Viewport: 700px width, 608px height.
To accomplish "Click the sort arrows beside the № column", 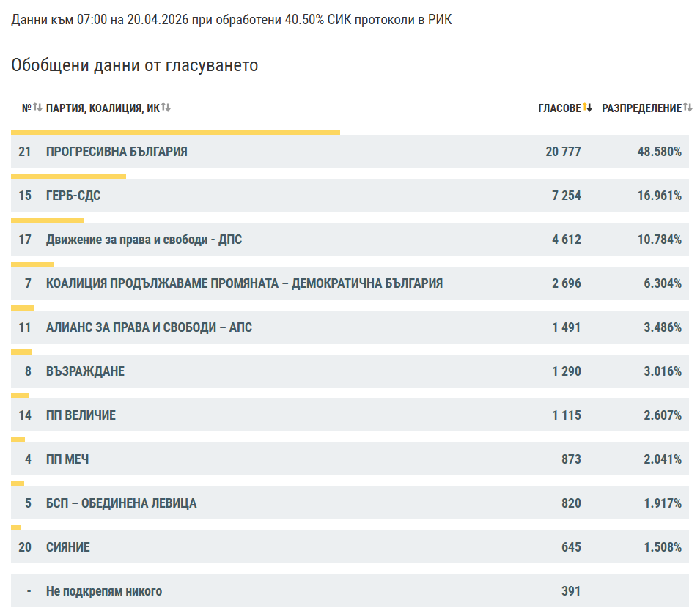I will pos(37,108).
